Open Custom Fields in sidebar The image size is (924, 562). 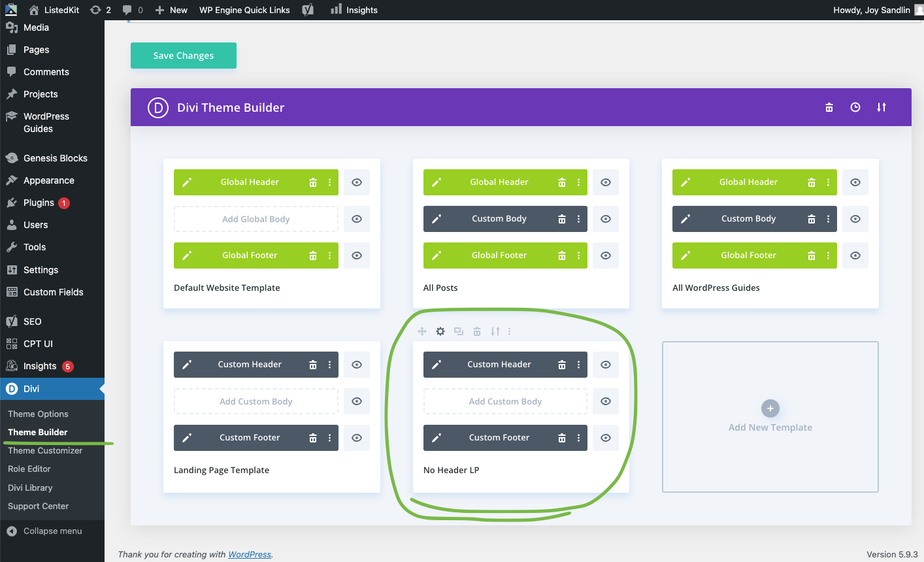point(53,292)
